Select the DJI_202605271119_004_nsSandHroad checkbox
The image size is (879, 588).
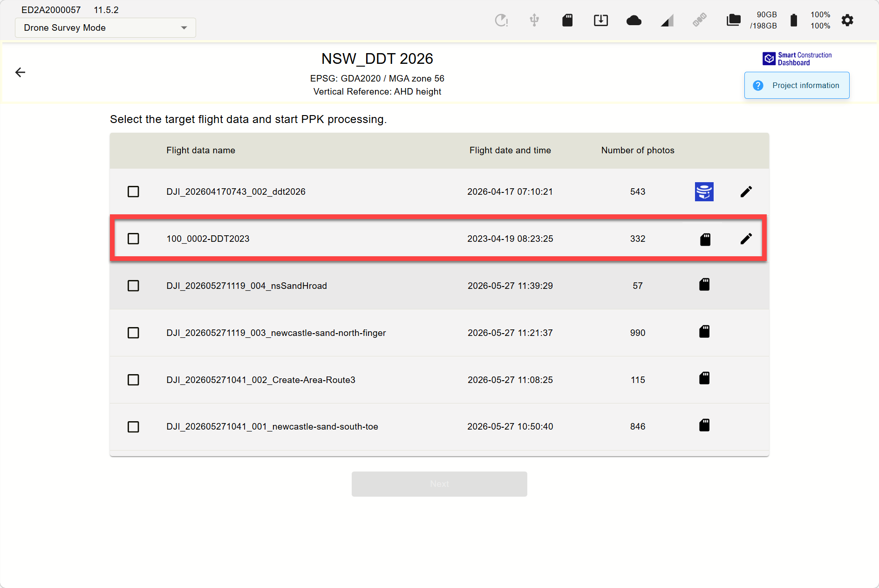133,286
